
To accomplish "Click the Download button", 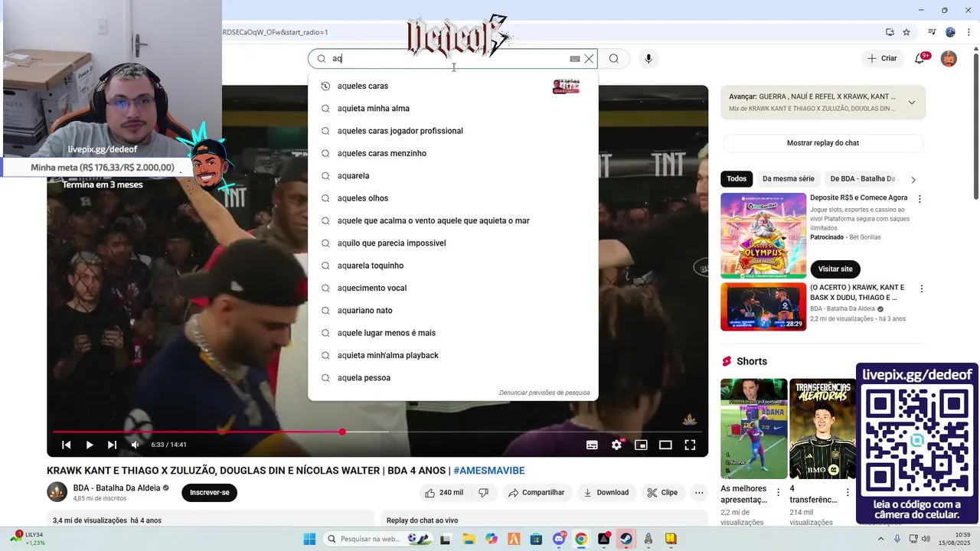I will [x=606, y=493].
